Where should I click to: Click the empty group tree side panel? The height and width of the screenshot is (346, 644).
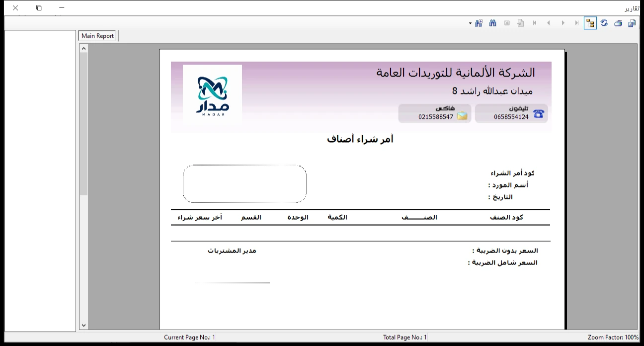point(40,180)
